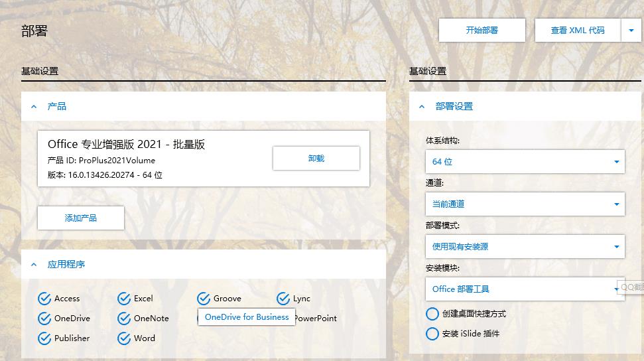Uncheck the Access application

(44, 299)
